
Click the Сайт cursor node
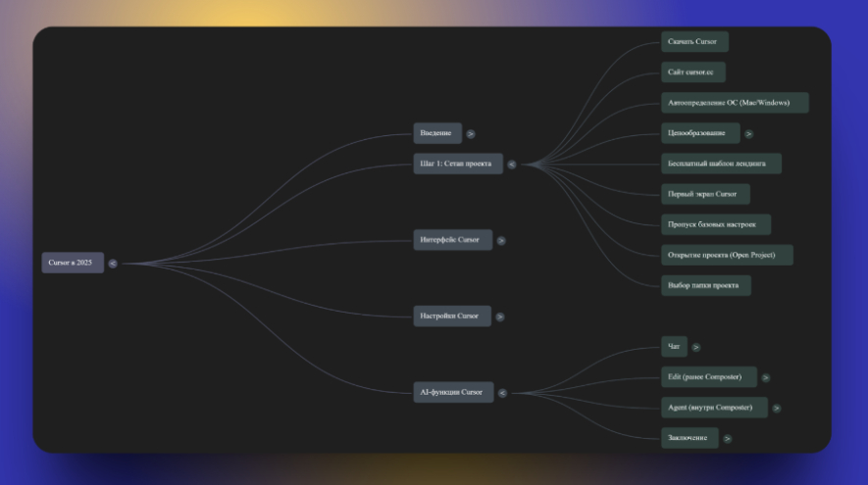[x=693, y=73]
